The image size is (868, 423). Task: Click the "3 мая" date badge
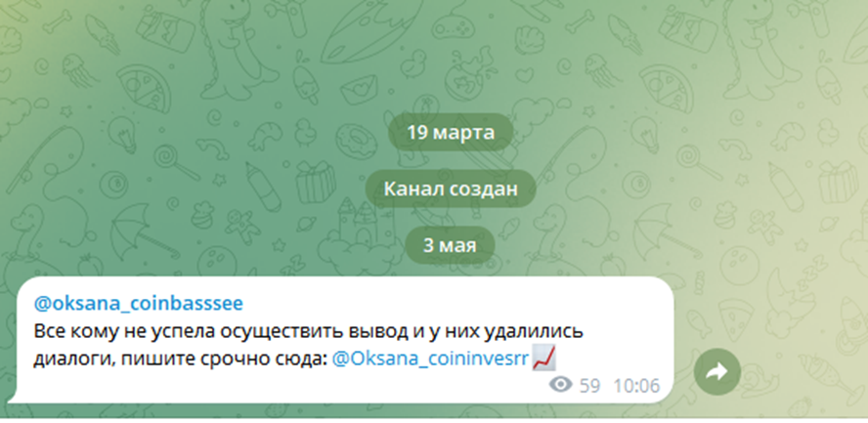[x=450, y=245]
